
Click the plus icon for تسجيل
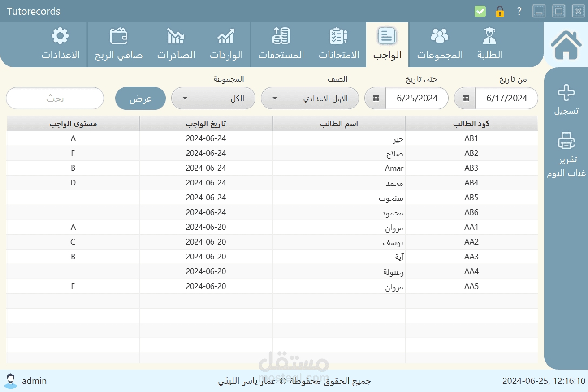[x=566, y=93]
